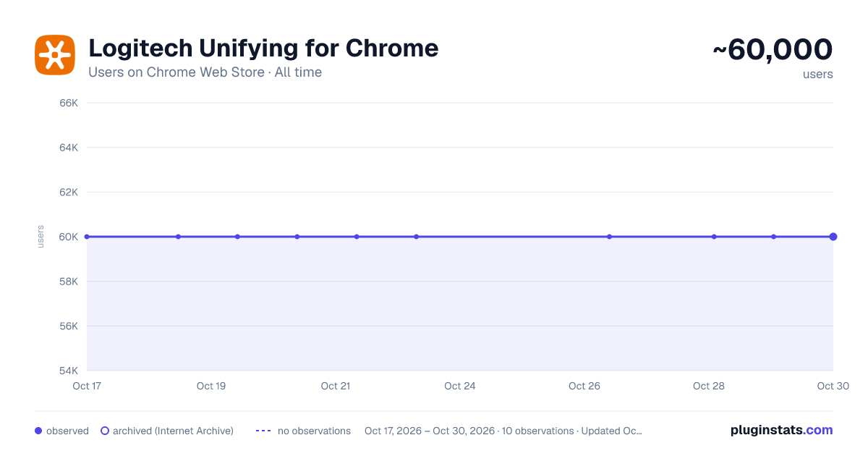Click the orange Logitech Unifying logo icon
Image resolution: width=868 pixels, height=456 pixels.
click(55, 55)
